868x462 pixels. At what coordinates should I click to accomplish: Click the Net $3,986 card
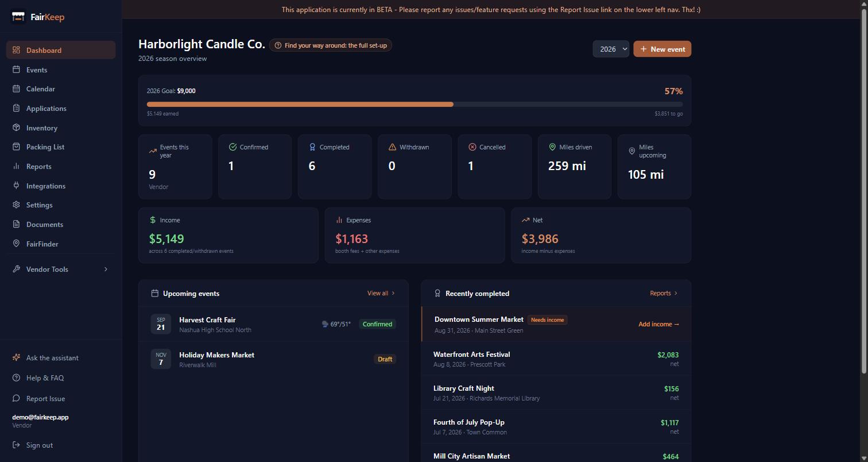coord(601,235)
